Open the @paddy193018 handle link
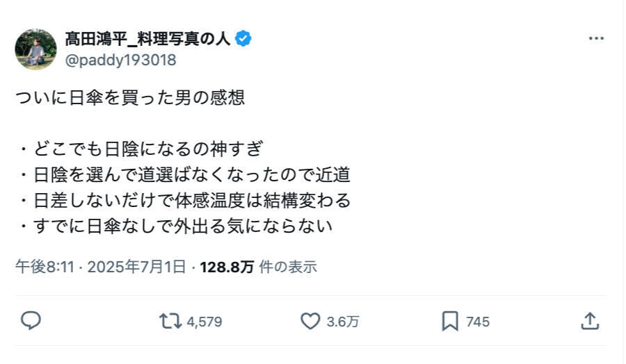The image size is (626, 364). coord(120,60)
